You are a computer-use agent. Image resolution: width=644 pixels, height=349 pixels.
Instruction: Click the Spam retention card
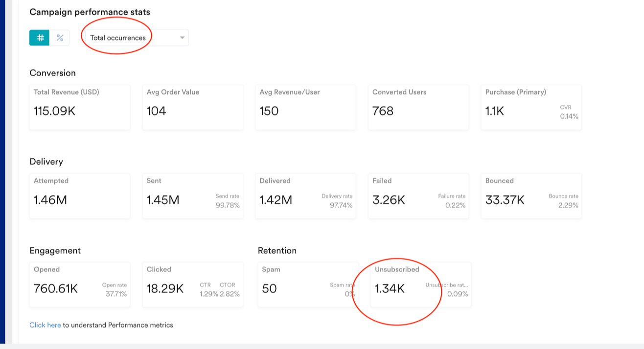click(306, 284)
